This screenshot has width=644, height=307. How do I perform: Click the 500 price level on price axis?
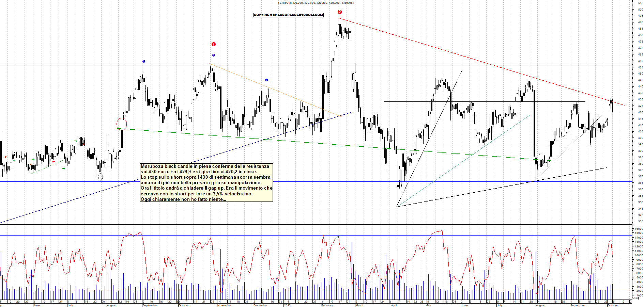click(641, 10)
